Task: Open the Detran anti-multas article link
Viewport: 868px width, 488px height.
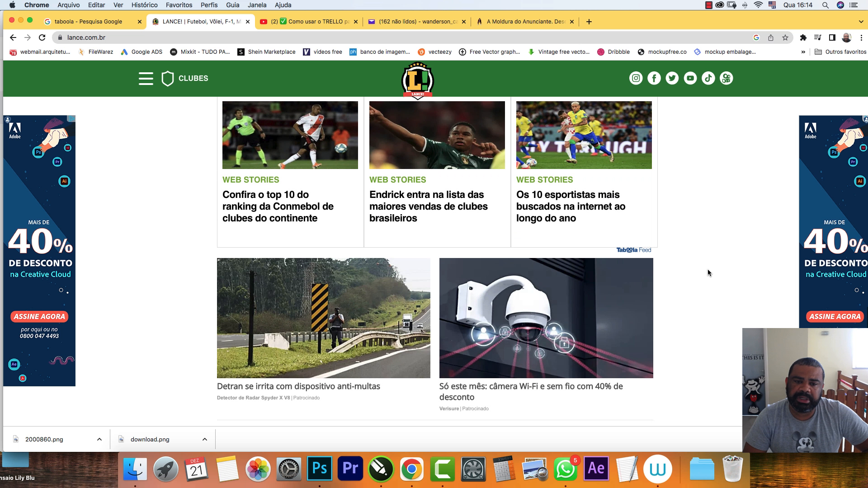Action: 298,386
